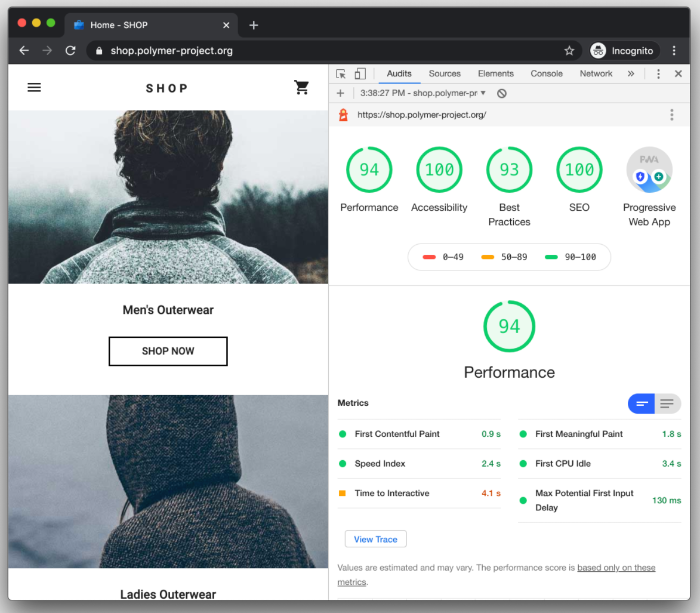Follow the 'based only on these metrics' link
The image size is (700, 613).
tap(616, 568)
